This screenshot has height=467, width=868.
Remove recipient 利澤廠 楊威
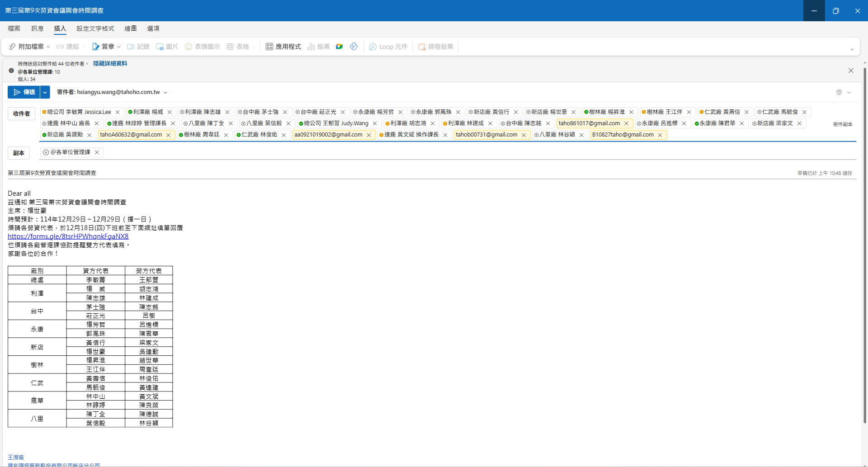point(170,112)
